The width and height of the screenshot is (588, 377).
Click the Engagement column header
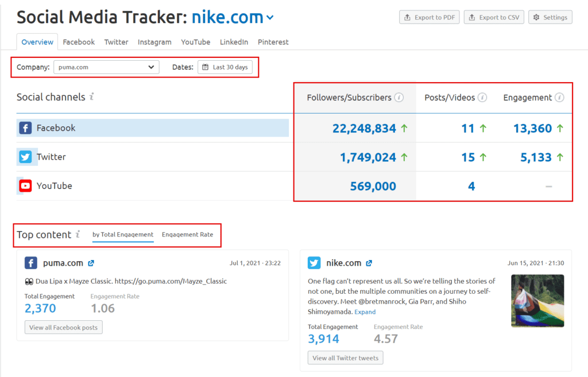[527, 98]
